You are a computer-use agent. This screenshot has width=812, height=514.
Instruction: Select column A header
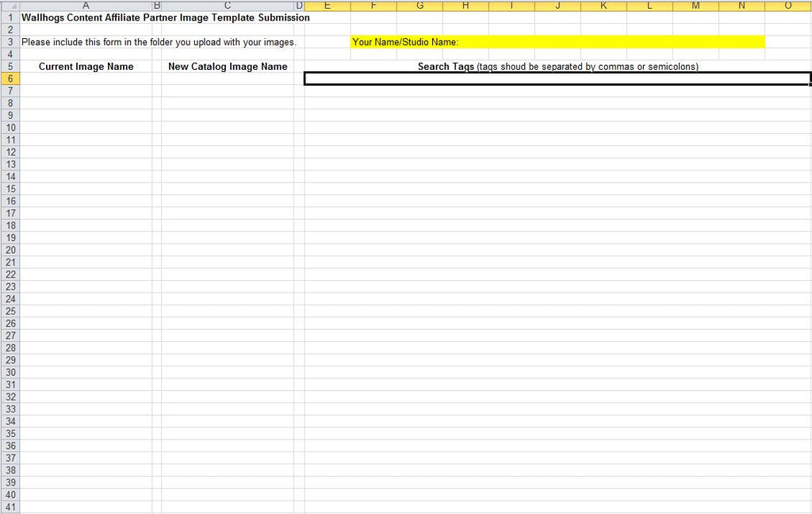pos(86,6)
